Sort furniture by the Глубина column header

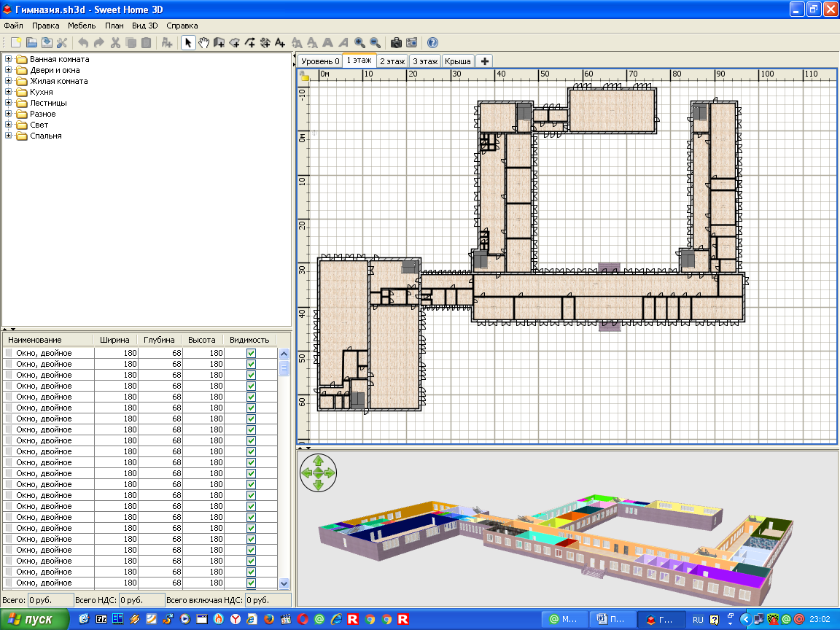pyautogui.click(x=160, y=340)
